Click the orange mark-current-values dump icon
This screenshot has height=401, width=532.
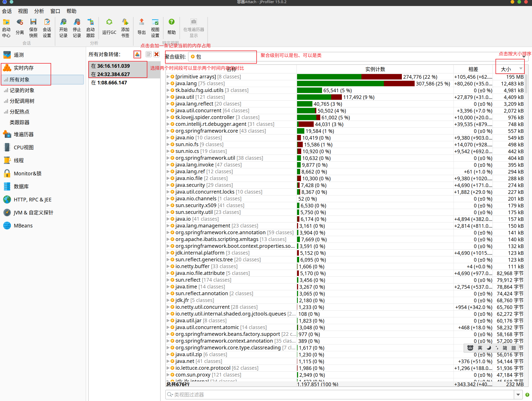137,54
